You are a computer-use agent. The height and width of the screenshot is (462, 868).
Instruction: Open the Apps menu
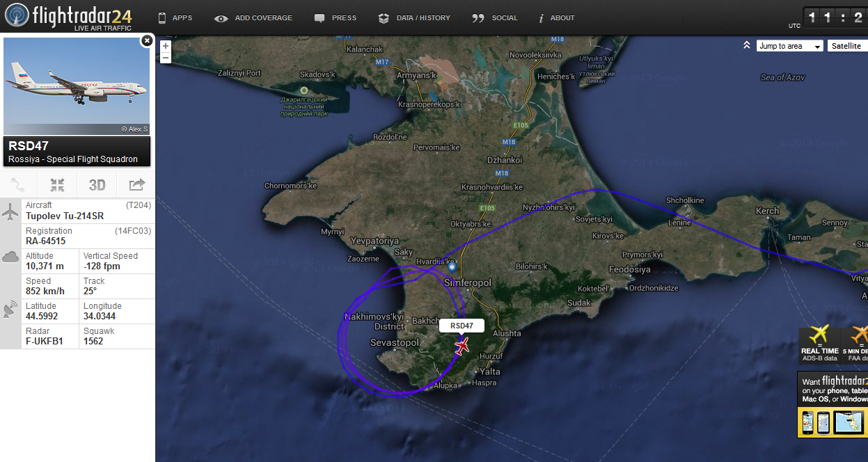[175, 18]
